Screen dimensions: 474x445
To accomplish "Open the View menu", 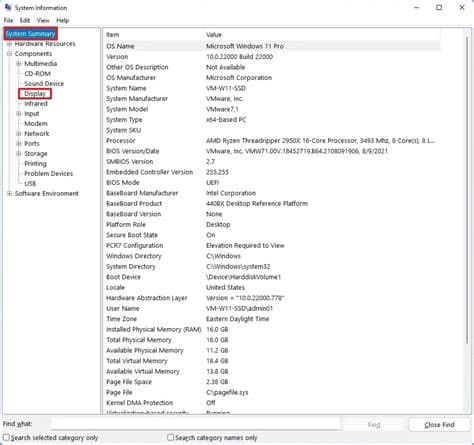I will 43,21.
